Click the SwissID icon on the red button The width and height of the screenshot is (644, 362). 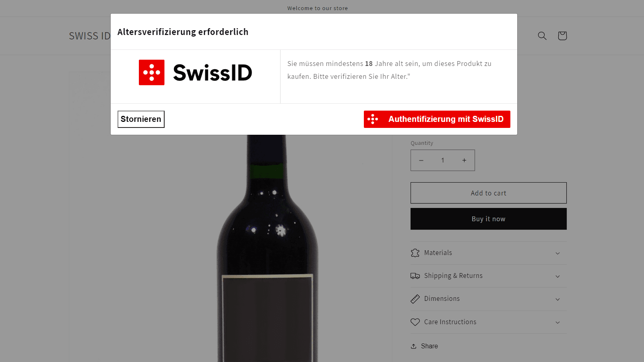pyautogui.click(x=374, y=119)
